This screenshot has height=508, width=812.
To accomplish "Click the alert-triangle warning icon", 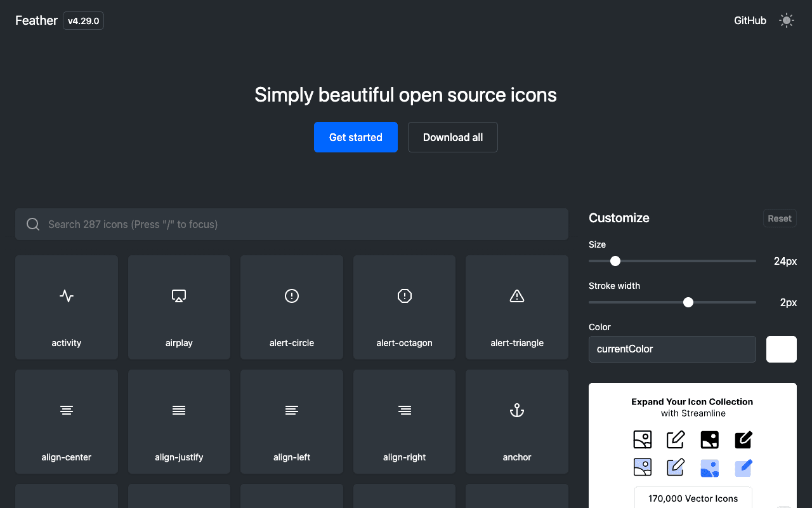I will (516, 307).
